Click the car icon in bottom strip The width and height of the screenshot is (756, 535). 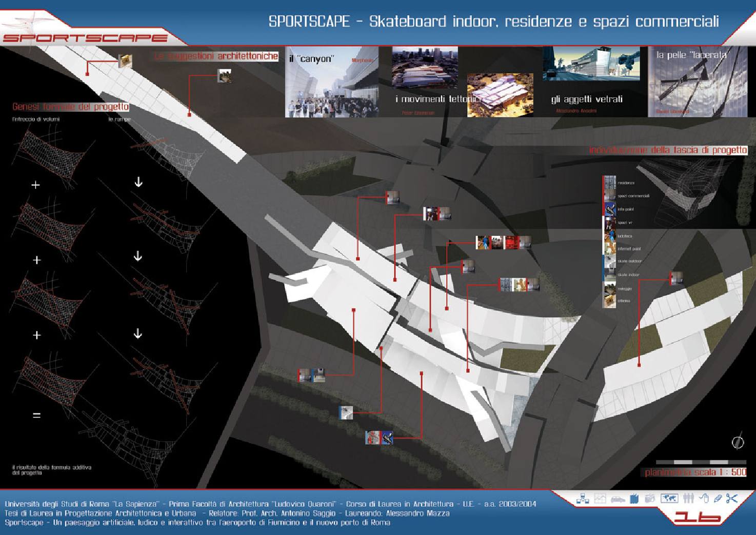tap(616, 498)
